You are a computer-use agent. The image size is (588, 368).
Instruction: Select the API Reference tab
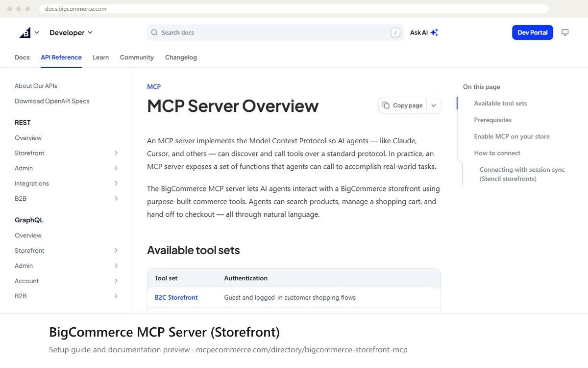(x=61, y=57)
